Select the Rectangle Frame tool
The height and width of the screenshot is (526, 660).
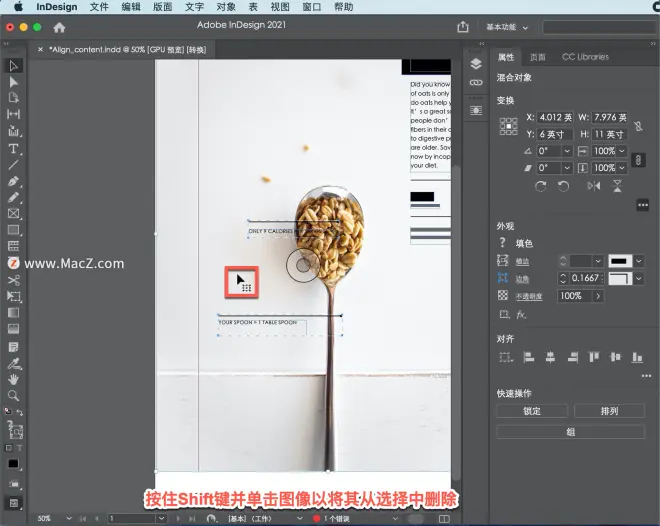(13, 213)
